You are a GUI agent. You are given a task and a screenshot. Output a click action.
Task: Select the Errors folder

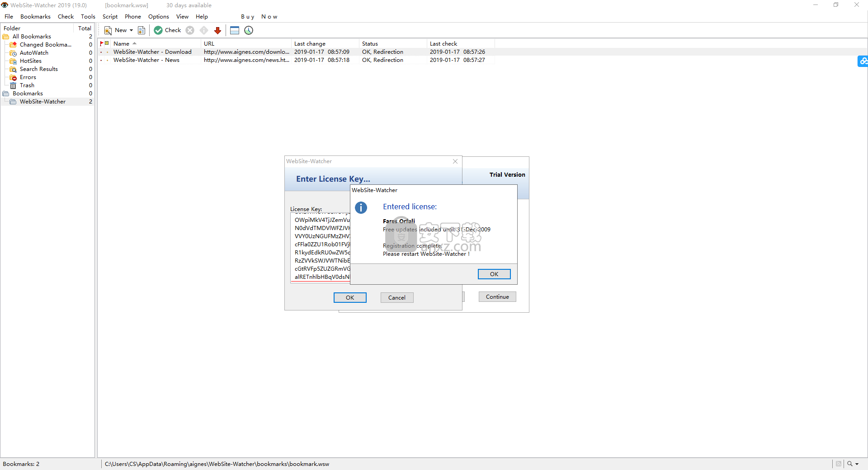click(x=28, y=77)
